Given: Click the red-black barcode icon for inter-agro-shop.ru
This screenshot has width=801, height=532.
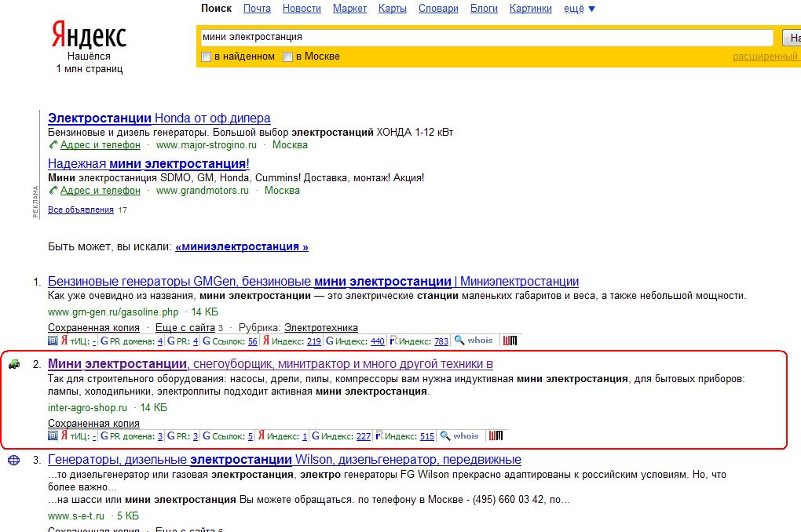Looking at the screenshot, I should coord(496,436).
